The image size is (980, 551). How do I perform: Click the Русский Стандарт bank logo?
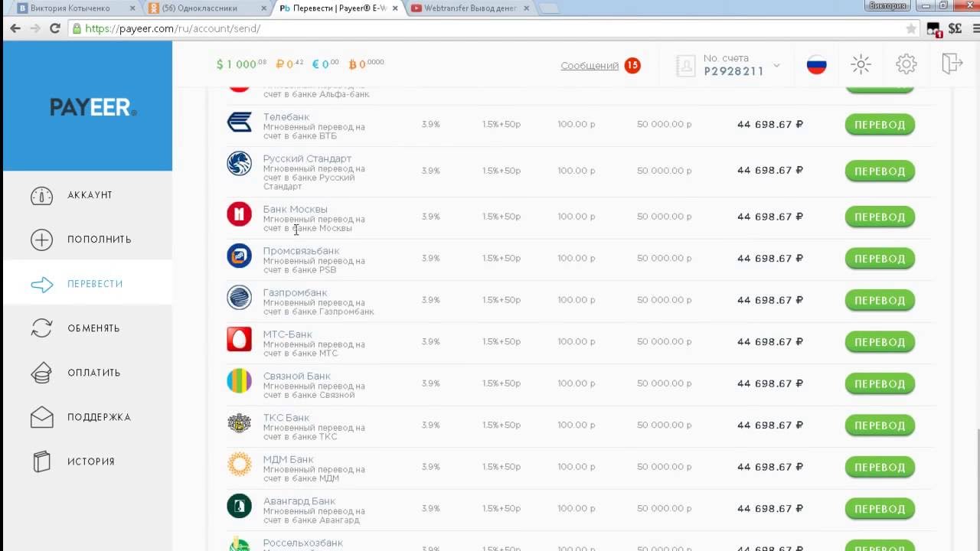(x=239, y=164)
